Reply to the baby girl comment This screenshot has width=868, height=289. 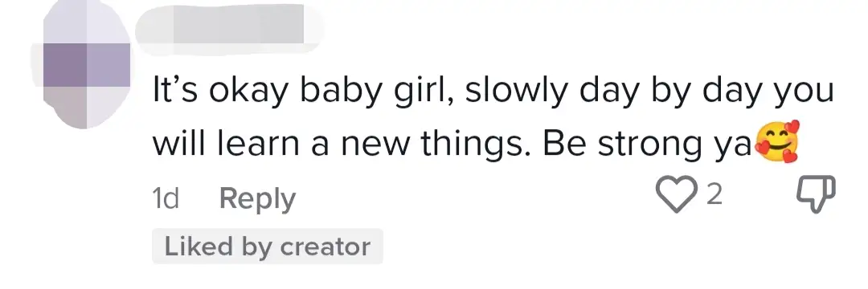click(257, 199)
